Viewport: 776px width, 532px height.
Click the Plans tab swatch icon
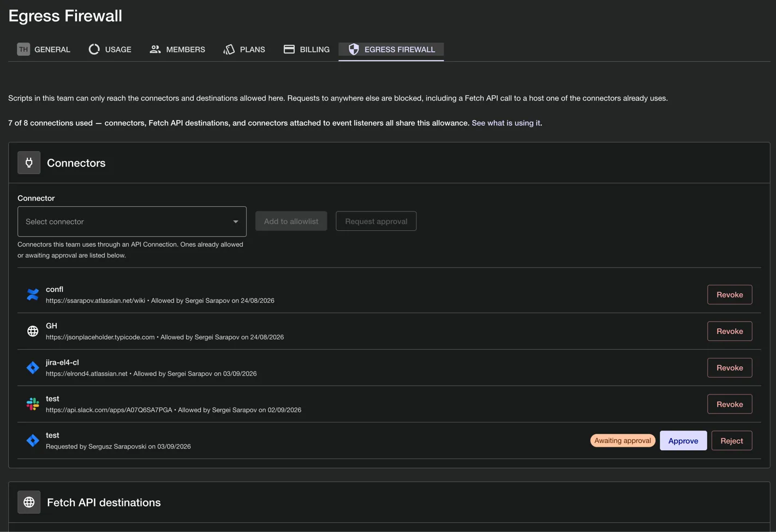pos(229,49)
